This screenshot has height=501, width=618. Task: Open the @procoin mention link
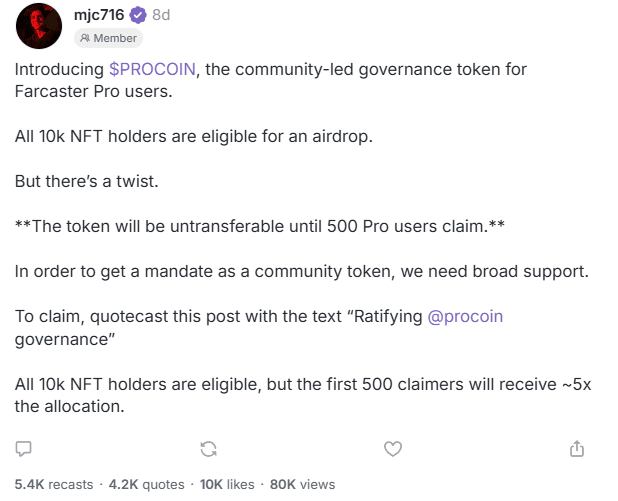(x=465, y=317)
